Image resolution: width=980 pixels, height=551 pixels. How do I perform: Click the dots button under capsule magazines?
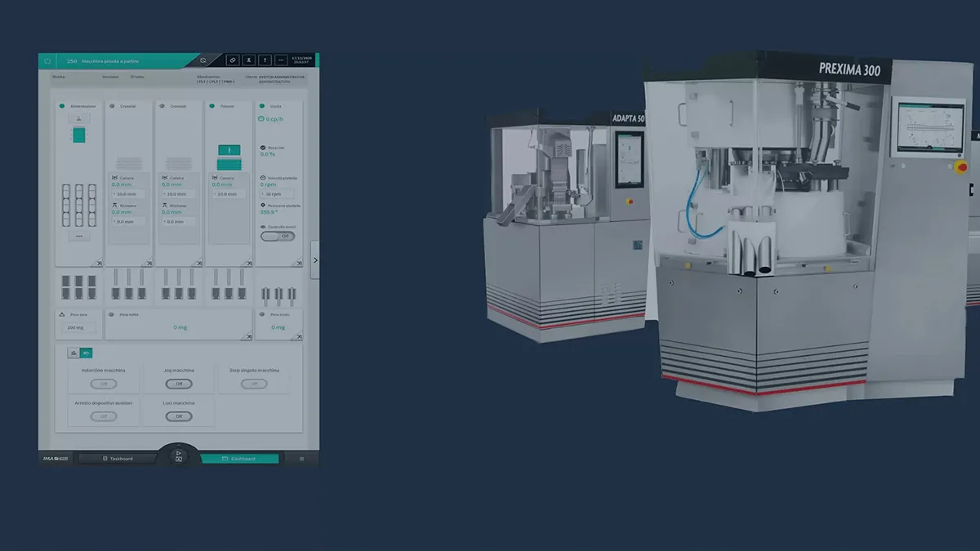79,236
